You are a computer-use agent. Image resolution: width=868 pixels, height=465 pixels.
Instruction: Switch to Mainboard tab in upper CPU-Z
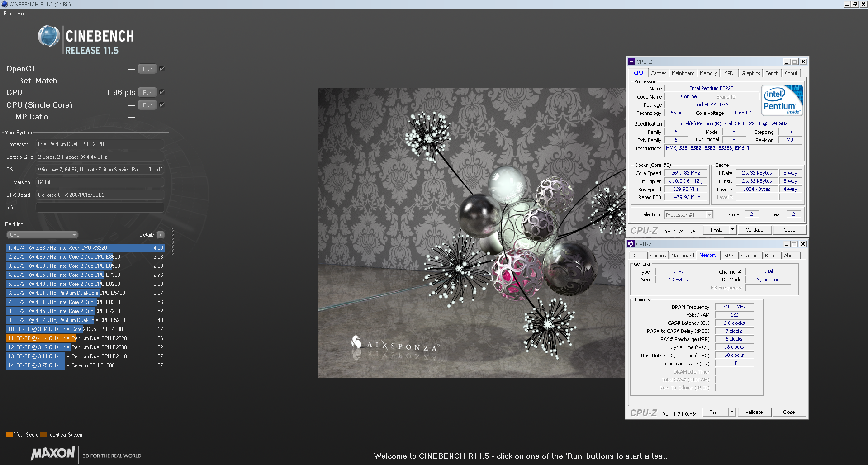click(683, 73)
